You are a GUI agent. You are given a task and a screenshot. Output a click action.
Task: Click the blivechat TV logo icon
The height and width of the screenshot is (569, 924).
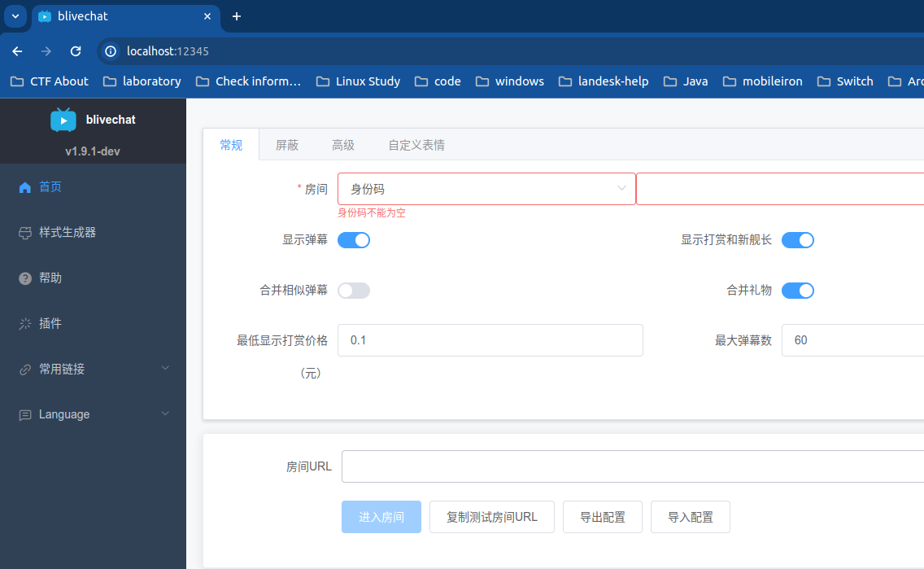pos(63,120)
